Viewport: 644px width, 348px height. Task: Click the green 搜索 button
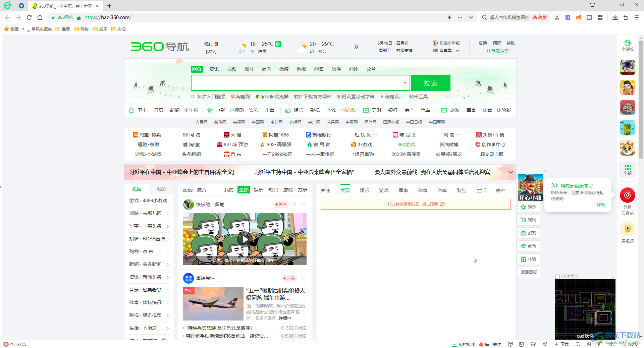(430, 83)
